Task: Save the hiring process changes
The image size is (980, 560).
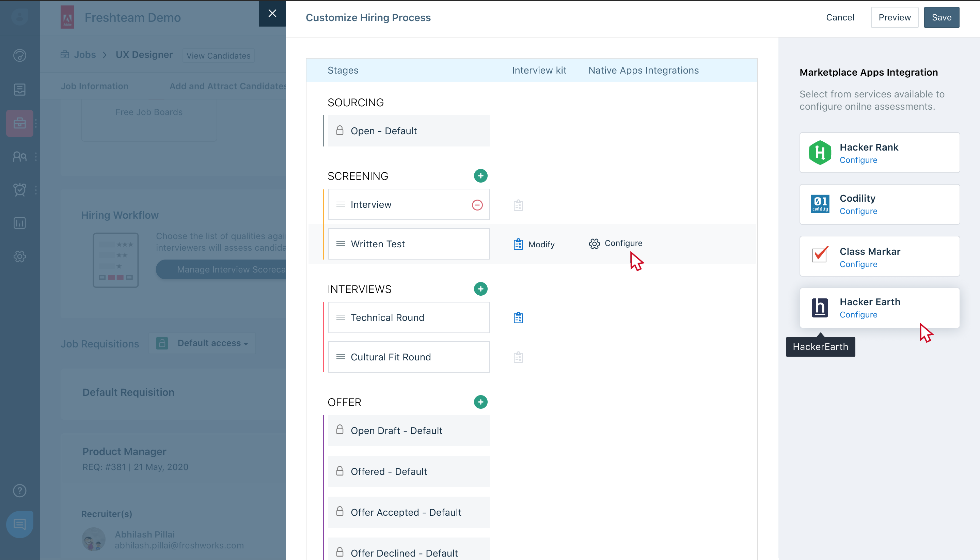Action: (x=941, y=17)
